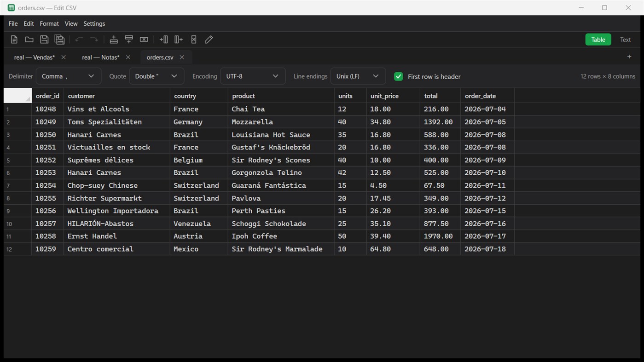
Task: Click the cell 'Gorgonzola Telino'
Action: [281, 172]
